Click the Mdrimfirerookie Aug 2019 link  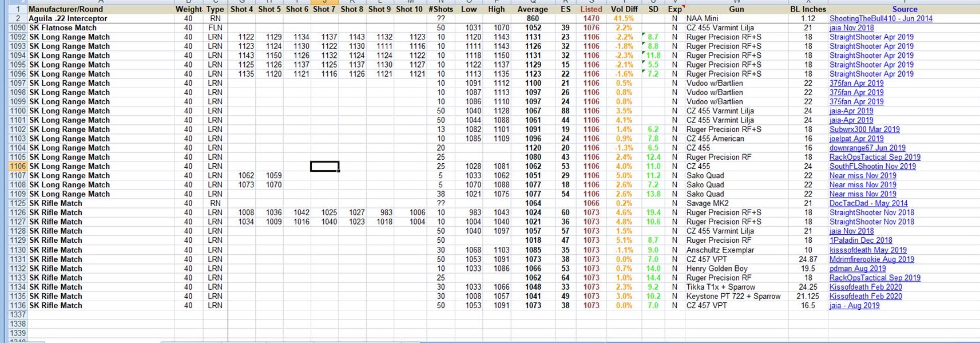click(872, 259)
